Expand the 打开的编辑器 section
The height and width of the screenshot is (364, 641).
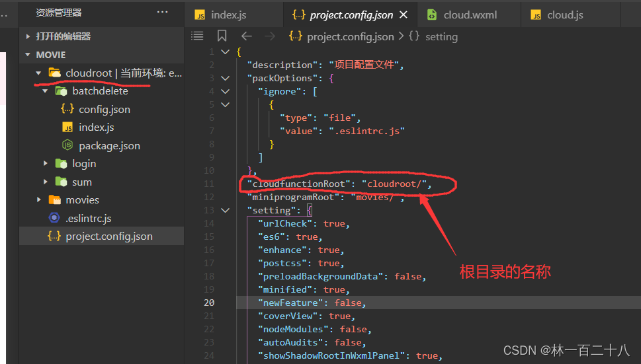pyautogui.click(x=28, y=36)
